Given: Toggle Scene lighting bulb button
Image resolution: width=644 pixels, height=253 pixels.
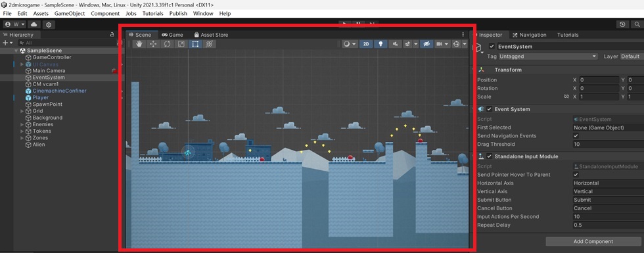Looking at the screenshot, I should point(380,44).
